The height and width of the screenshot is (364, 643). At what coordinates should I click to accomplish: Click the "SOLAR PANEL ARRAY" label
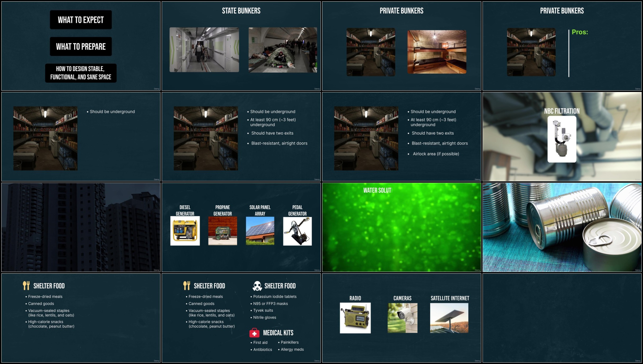pyautogui.click(x=260, y=210)
